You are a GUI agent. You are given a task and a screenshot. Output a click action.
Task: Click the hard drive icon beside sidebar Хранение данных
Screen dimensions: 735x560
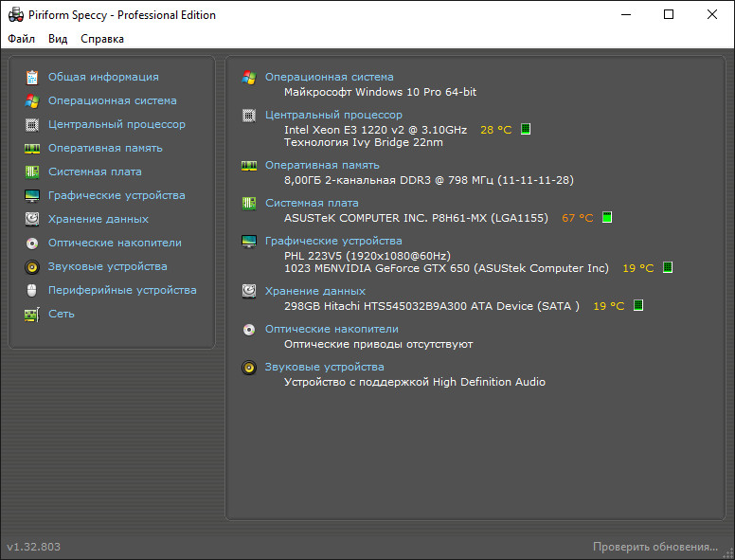tap(32, 219)
